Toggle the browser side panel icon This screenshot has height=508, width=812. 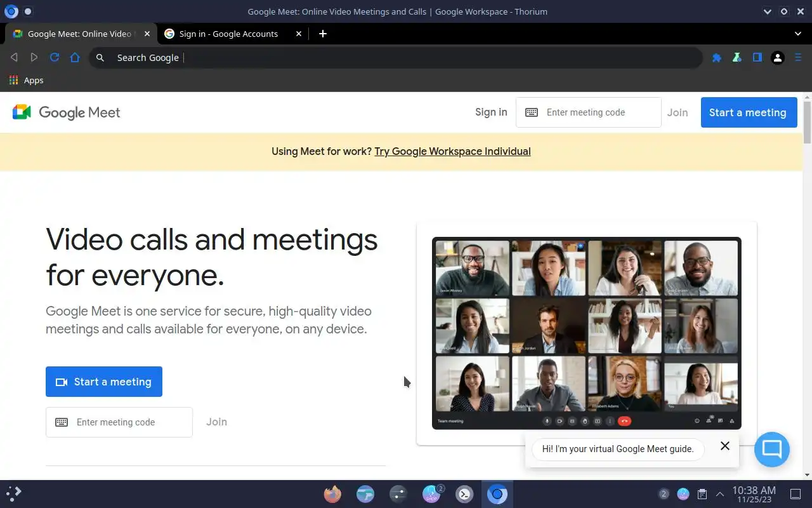point(757,58)
